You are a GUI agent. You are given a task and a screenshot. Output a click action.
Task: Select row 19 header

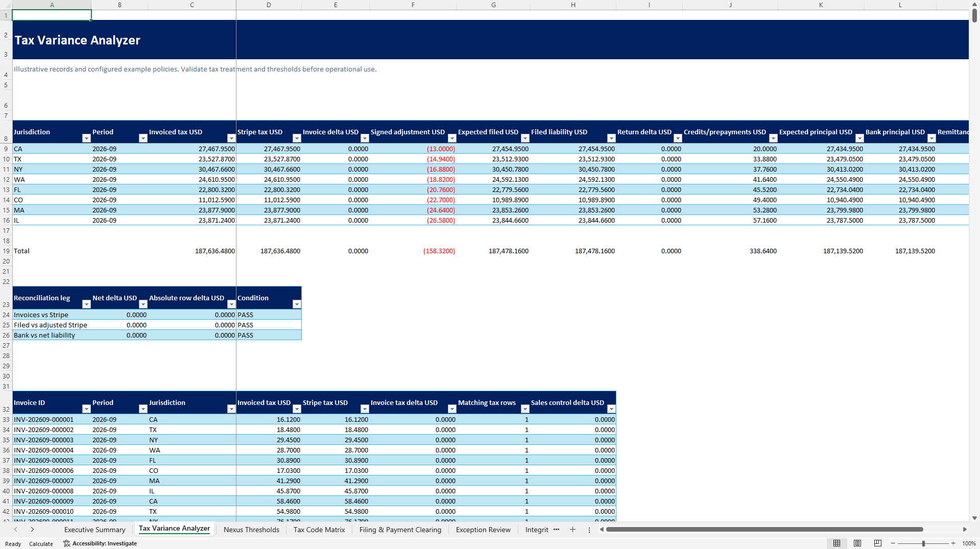tap(6, 251)
